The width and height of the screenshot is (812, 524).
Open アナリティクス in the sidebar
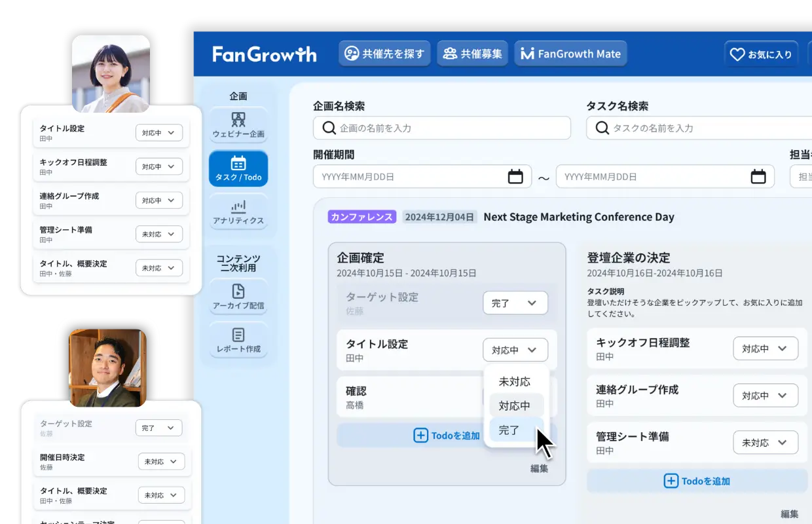[238, 212]
